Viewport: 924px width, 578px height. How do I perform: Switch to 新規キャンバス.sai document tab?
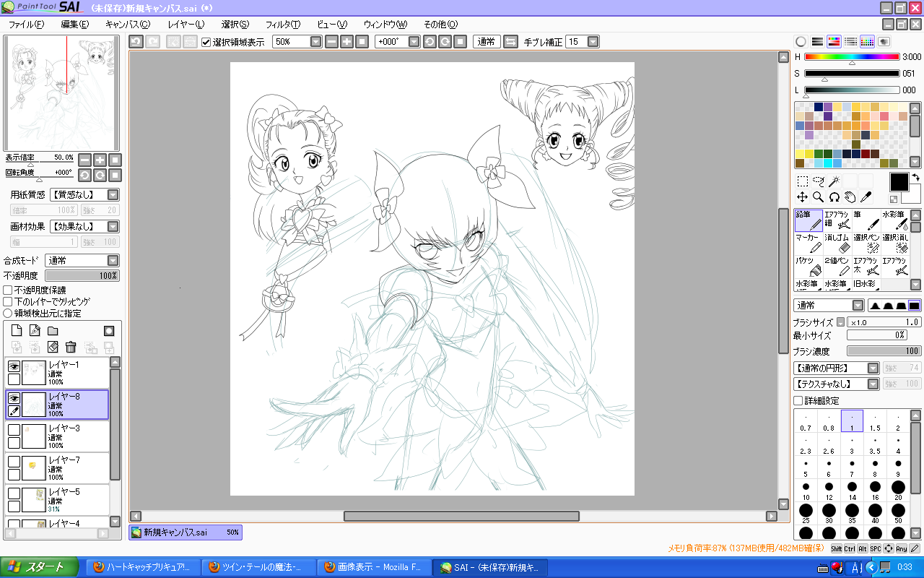(186, 532)
